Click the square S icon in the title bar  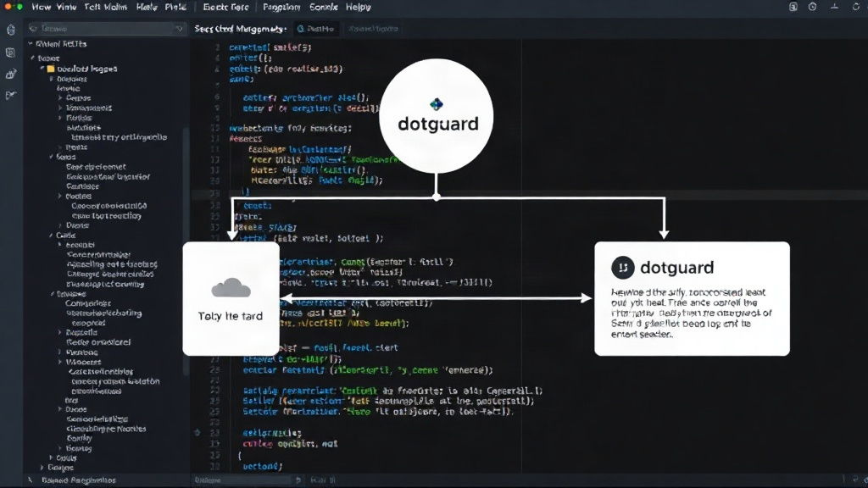coord(793,7)
